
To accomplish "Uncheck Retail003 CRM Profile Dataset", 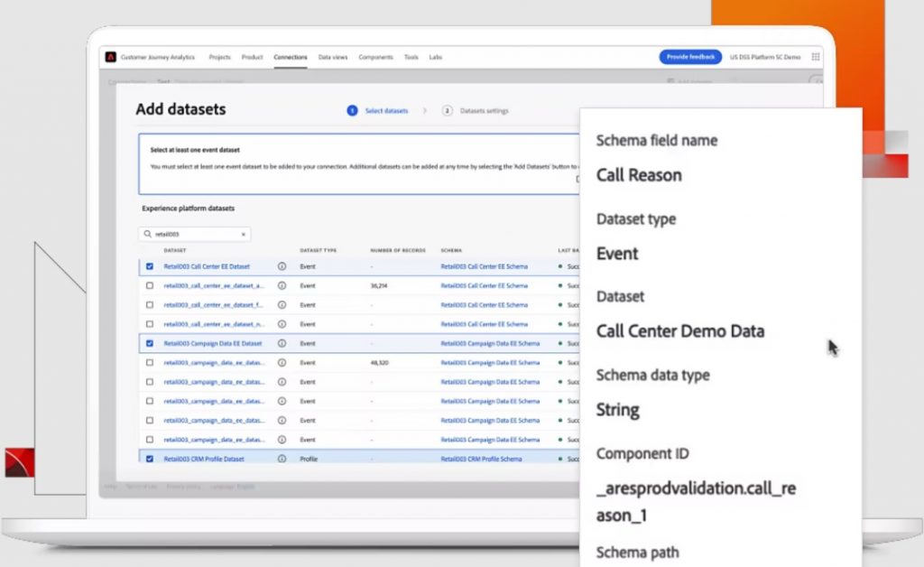I will click(x=150, y=459).
